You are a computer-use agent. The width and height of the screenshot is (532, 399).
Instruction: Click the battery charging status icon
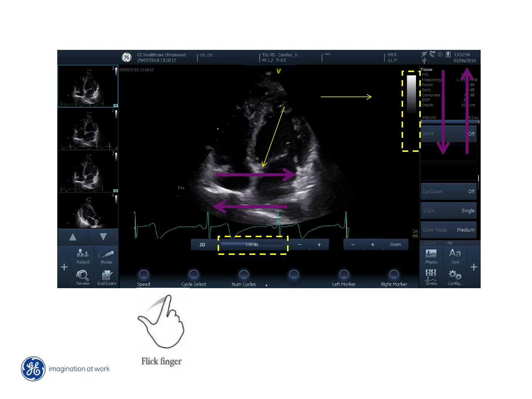(448, 54)
